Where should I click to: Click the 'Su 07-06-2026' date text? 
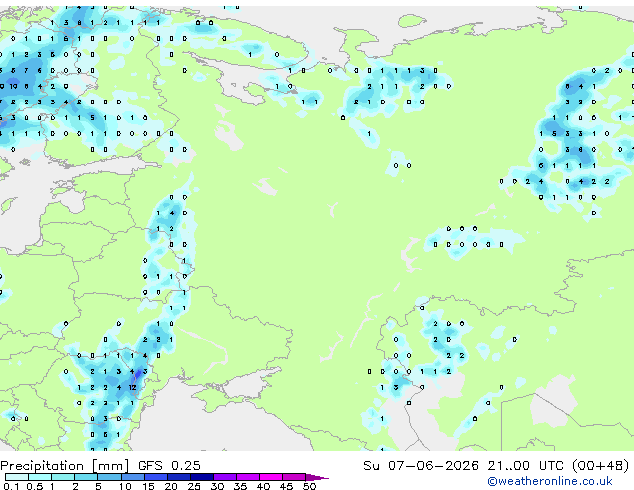point(421,466)
